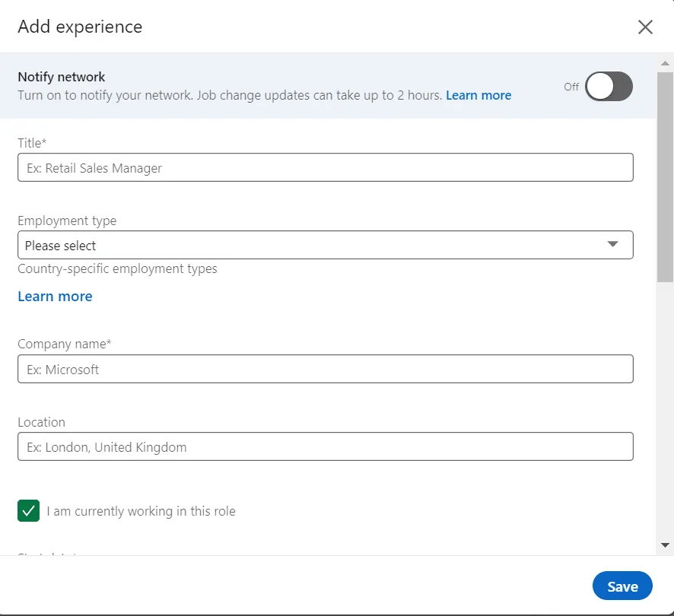This screenshot has height=616, width=674.
Task: Click the 'Notify network' heading
Action: 62,77
